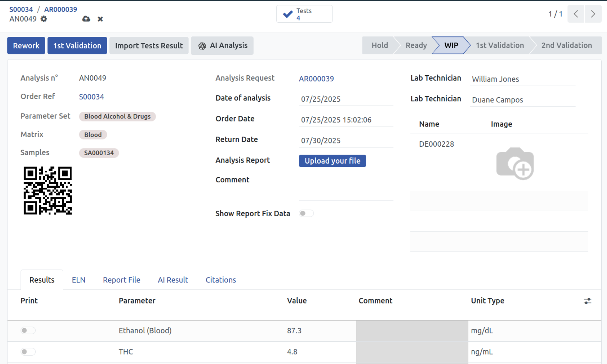Click the Print column header
This screenshot has height=364, width=607.
29,301
